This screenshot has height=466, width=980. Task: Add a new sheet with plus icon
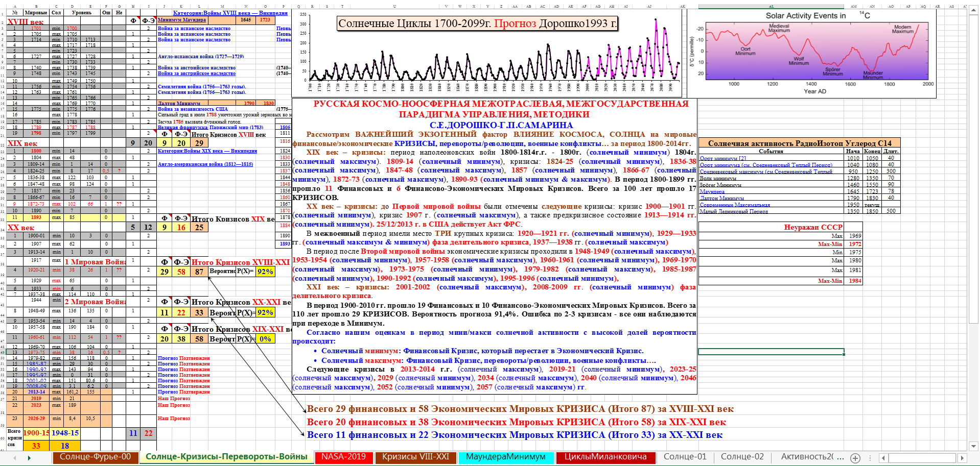tap(855, 458)
